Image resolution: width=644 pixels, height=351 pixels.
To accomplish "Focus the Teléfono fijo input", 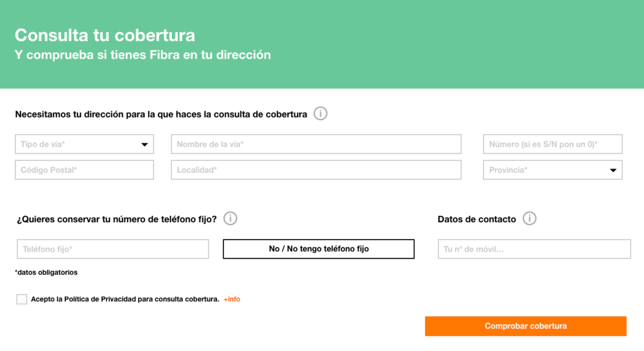I will click(x=113, y=249).
